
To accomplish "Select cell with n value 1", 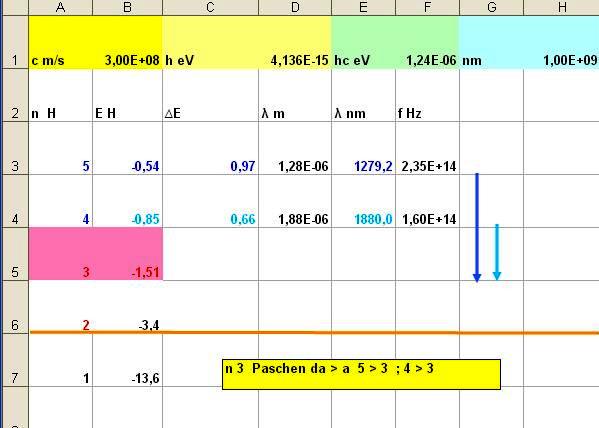I will tap(60, 360).
